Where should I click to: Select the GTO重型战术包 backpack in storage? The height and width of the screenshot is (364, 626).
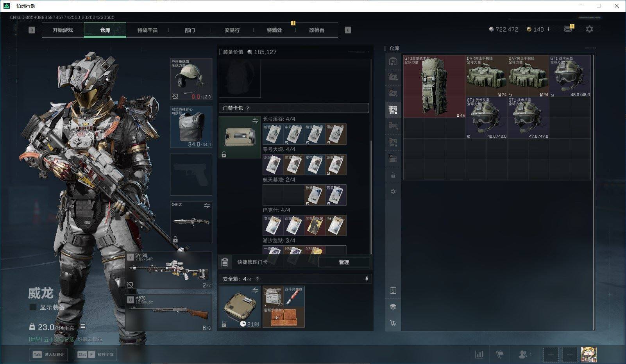435,86
